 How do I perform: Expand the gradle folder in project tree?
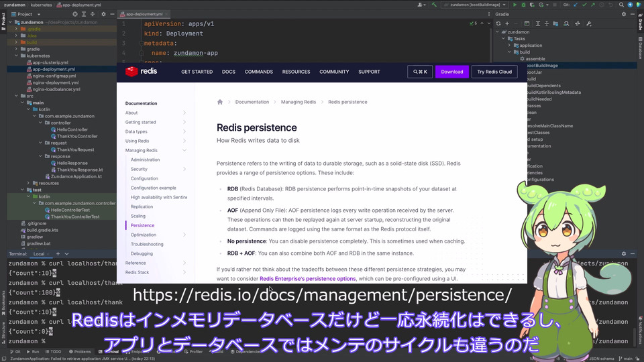click(x=16, y=49)
